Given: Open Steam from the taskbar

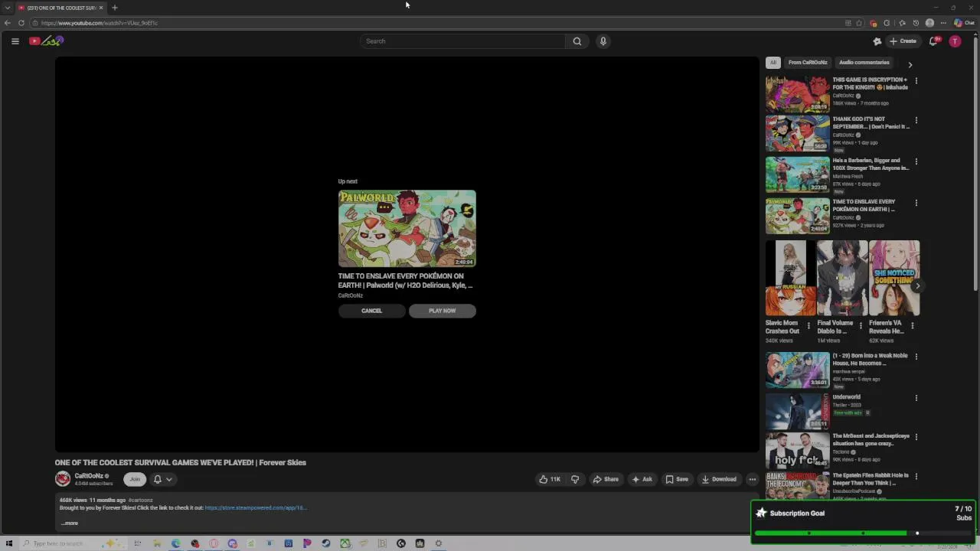Looking at the screenshot, I should [x=326, y=543].
